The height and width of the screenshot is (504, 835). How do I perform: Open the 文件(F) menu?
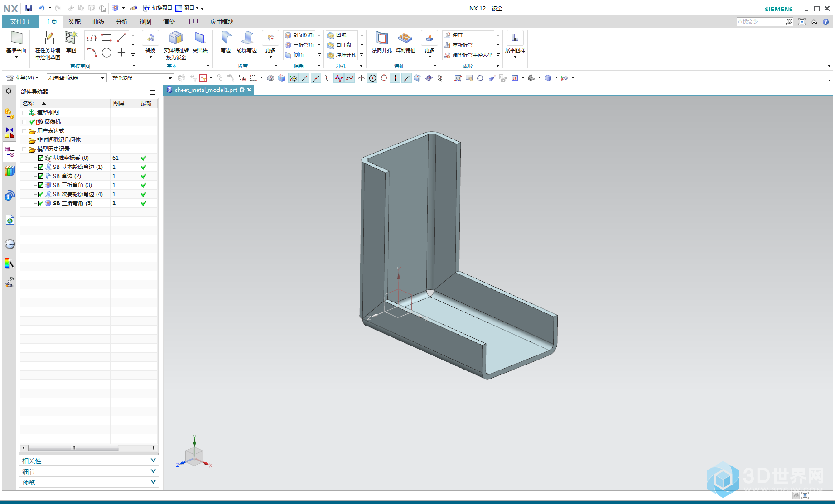[20, 22]
